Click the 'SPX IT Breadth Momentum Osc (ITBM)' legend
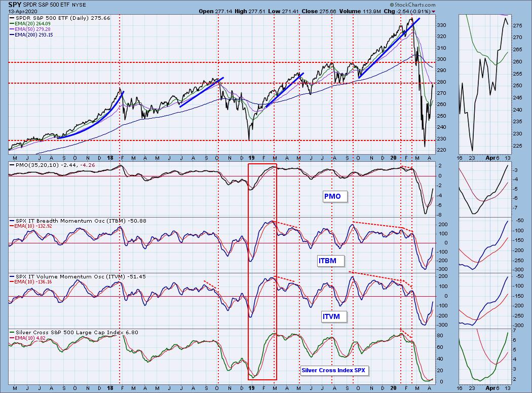Viewport: 532px width, 393px height. click(x=78, y=221)
